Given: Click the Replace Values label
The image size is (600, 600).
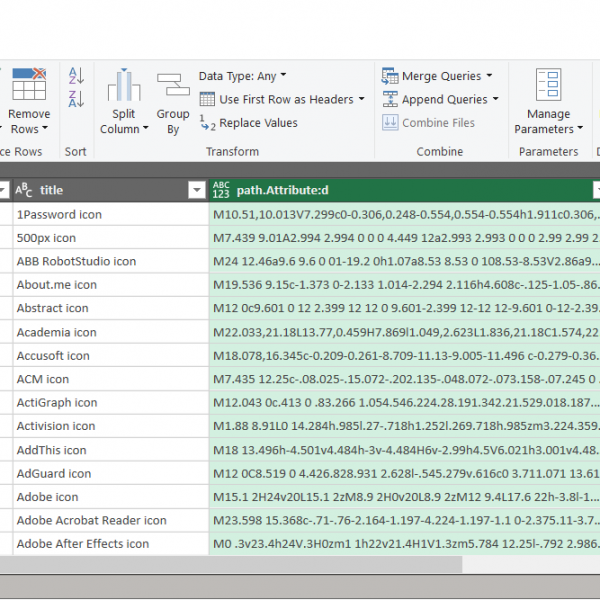Looking at the screenshot, I should tap(258, 123).
